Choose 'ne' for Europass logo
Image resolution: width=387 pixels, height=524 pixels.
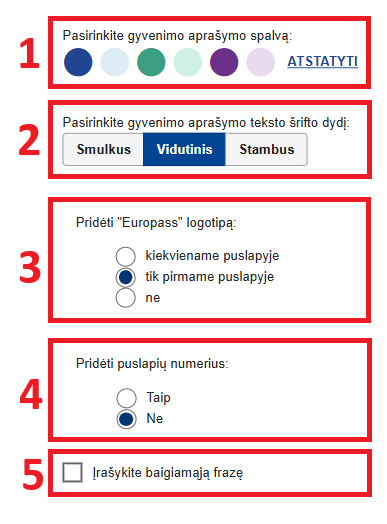[126, 297]
